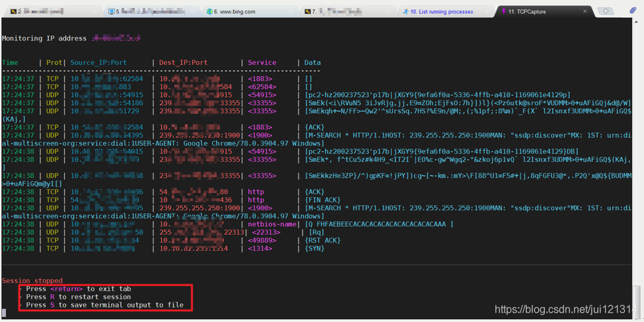The width and height of the screenshot is (644, 322).
Task: Click the paperclip attach icon
Action: (633, 11)
